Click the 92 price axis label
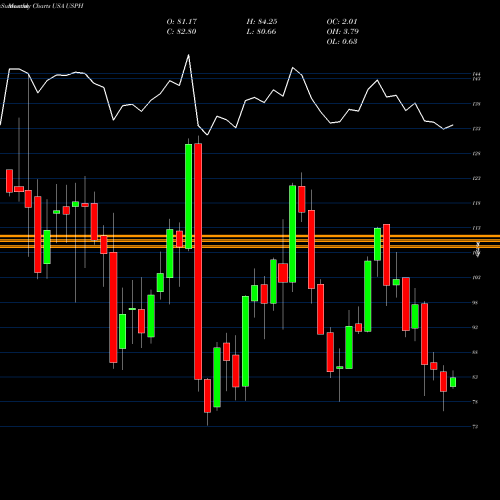Image resolution: width=500 pixels, height=500 pixels. click(475, 327)
